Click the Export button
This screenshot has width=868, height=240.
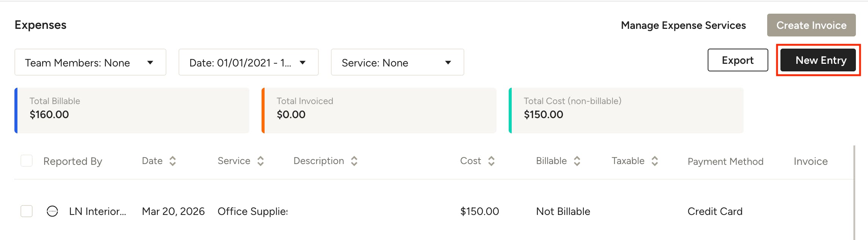738,60
